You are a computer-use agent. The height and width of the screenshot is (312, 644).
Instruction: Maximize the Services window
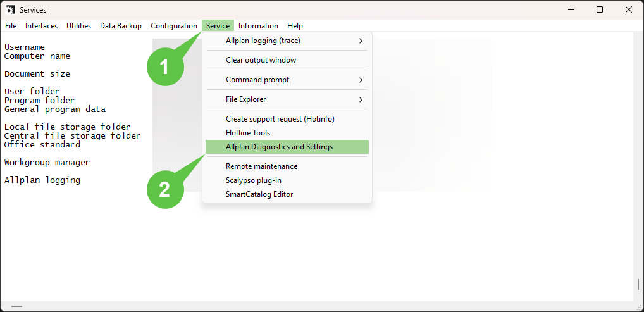[600, 10]
